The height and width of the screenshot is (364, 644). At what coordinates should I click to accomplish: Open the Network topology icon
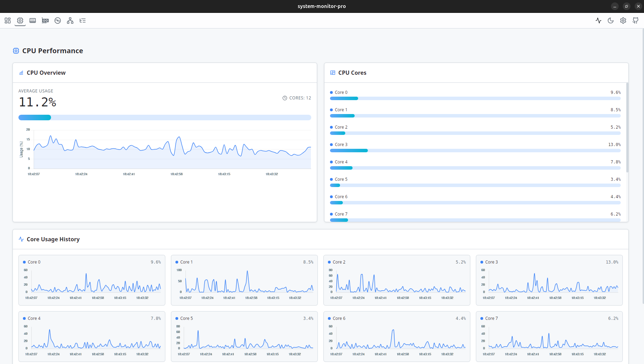click(70, 21)
